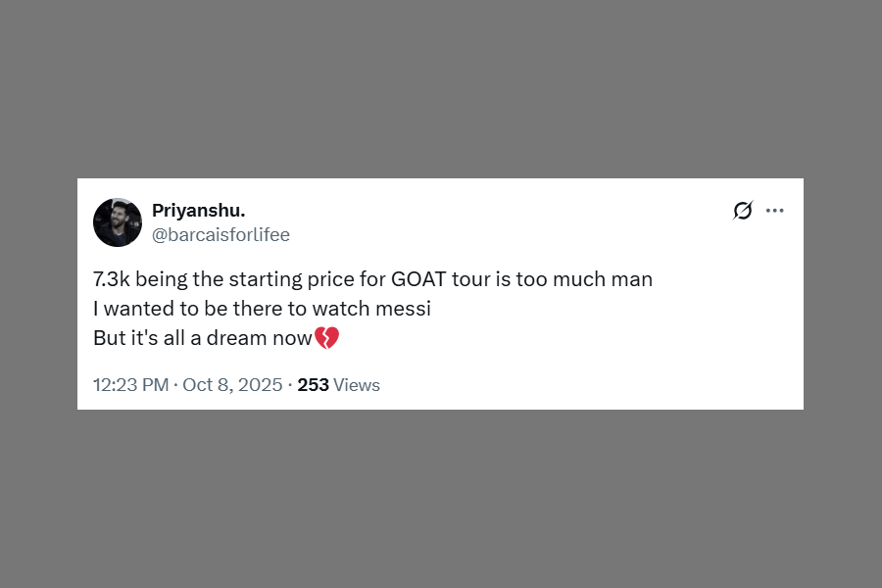Open the 12:23 PM timestamp link
Image resolution: width=882 pixels, height=588 pixels.
pyautogui.click(x=130, y=385)
